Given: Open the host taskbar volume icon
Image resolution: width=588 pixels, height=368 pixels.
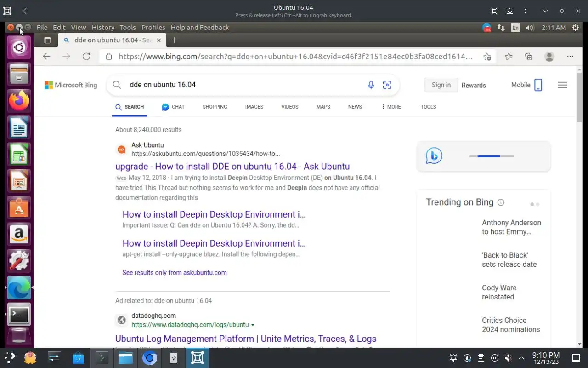Looking at the screenshot, I should [x=508, y=358].
